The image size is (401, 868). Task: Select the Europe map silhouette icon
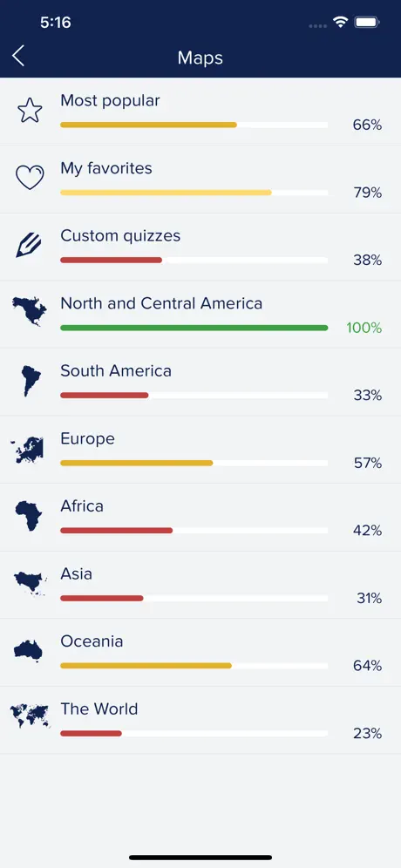pos(28,449)
